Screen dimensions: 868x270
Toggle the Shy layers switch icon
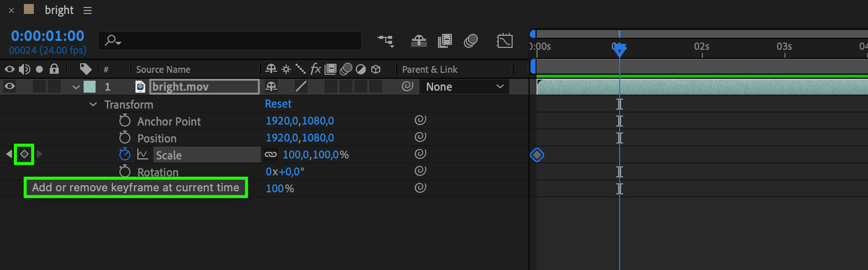419,41
